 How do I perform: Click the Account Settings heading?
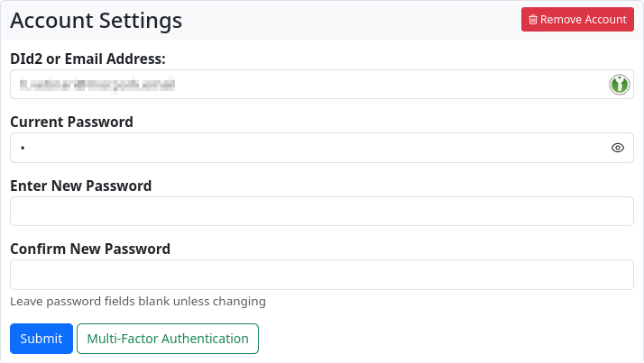[96, 20]
